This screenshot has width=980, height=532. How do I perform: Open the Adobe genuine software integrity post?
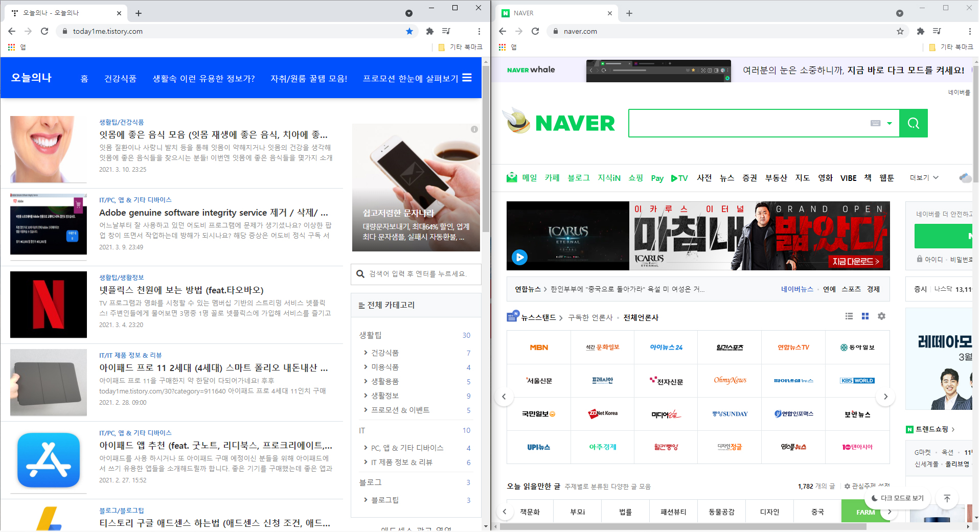coord(214,212)
